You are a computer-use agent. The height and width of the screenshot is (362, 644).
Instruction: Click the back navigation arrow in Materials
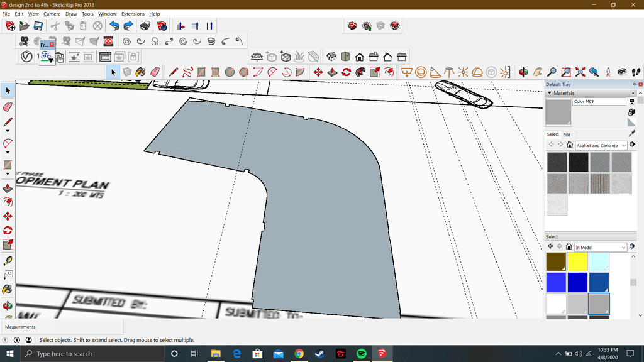coord(552,144)
